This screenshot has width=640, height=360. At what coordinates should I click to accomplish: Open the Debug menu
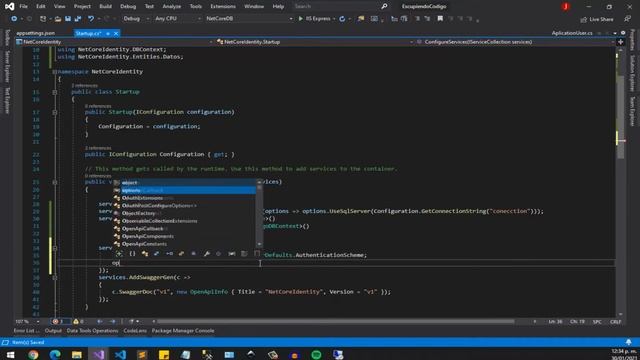pos(128,7)
